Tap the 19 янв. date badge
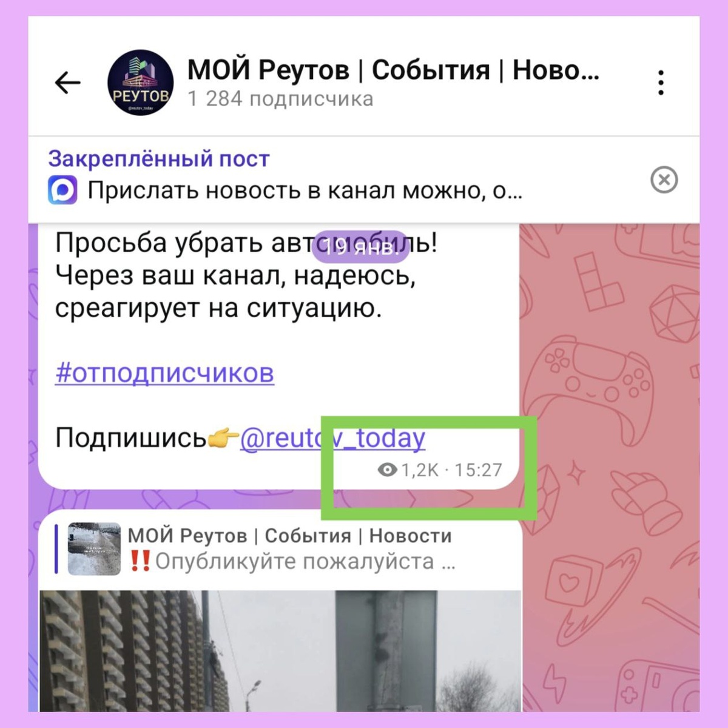 click(361, 247)
